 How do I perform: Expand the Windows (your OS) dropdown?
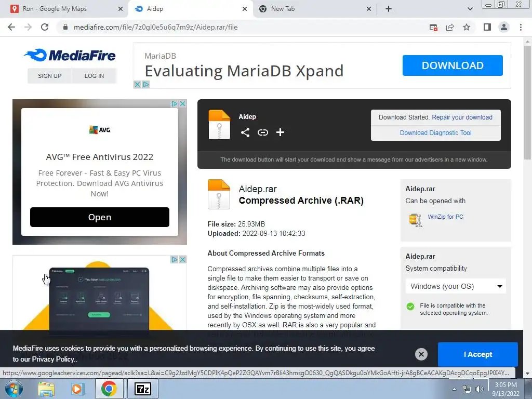coord(456,286)
